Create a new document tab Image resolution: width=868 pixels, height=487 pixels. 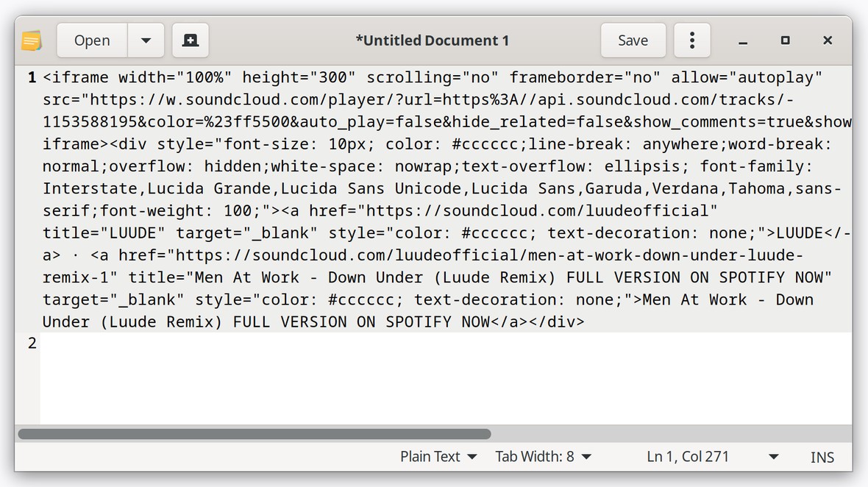(x=191, y=40)
